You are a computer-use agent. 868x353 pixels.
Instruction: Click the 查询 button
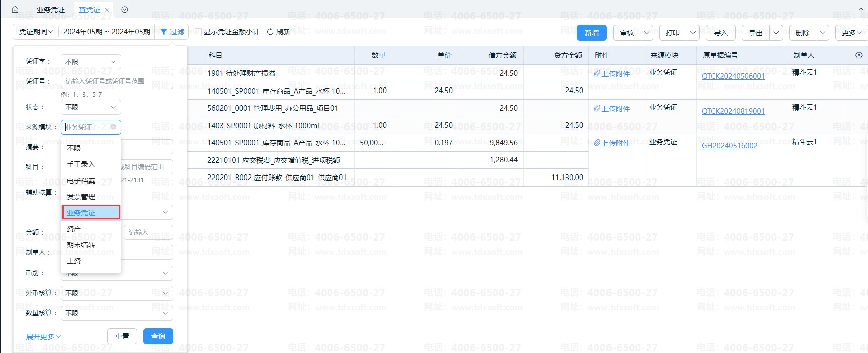158,336
